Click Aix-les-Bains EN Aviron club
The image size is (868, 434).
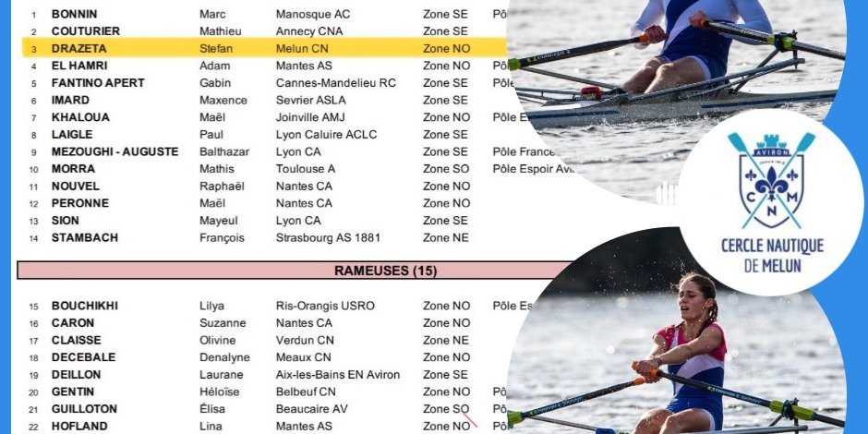(338, 374)
